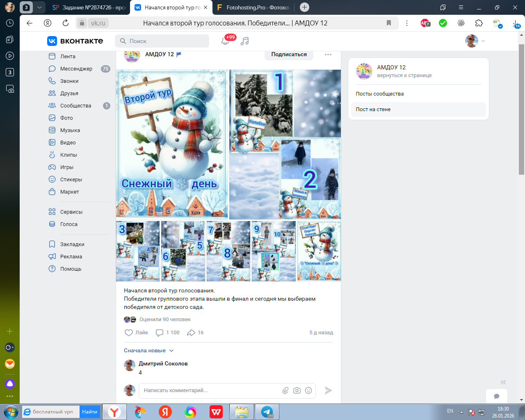Image resolution: width=525 pixels, height=420 pixels.
Task: Click the address bar page title
Action: point(235,23)
